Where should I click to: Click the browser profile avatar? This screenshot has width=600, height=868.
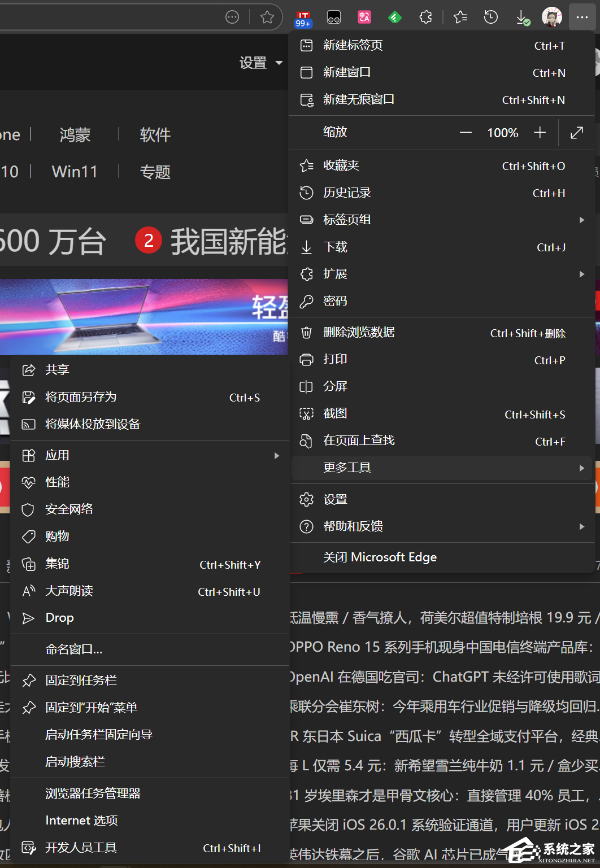pyautogui.click(x=552, y=17)
